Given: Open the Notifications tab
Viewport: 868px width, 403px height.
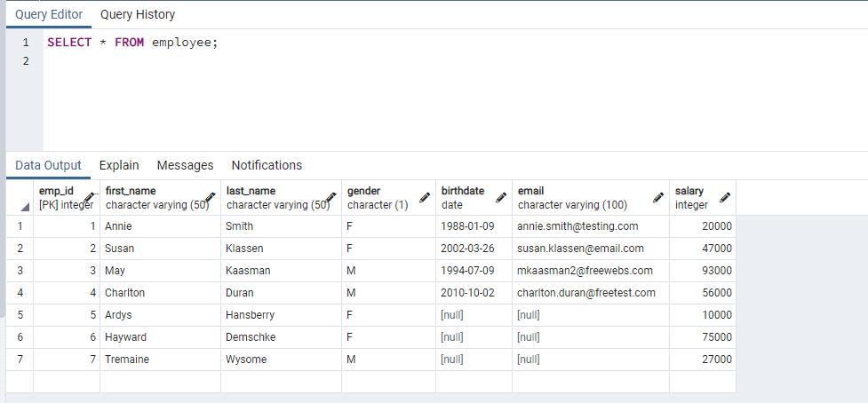Looking at the screenshot, I should 267,165.
